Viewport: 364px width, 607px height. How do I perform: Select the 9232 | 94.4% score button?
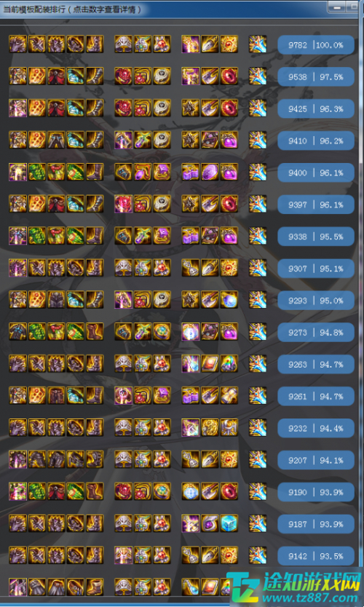click(316, 429)
